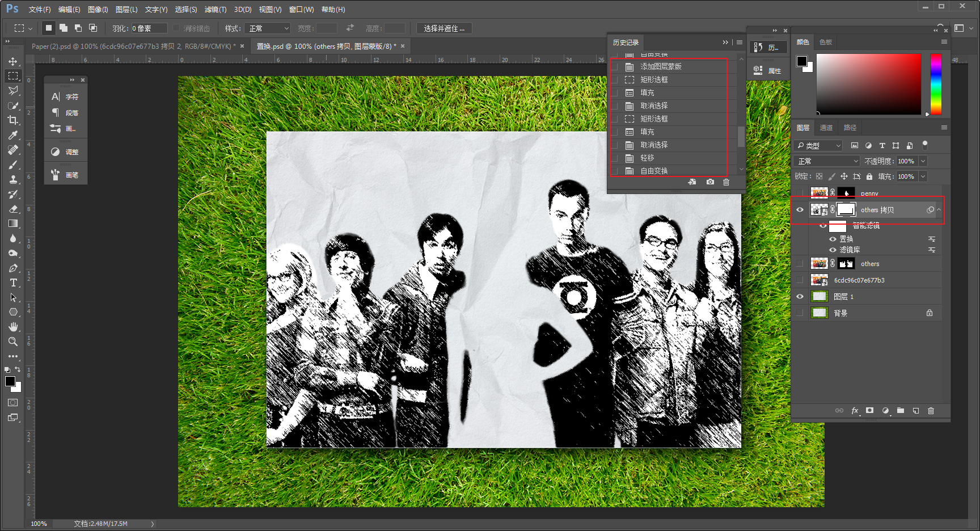This screenshot has width=980, height=531.
Task: Select the Hand tool
Action: point(12,327)
